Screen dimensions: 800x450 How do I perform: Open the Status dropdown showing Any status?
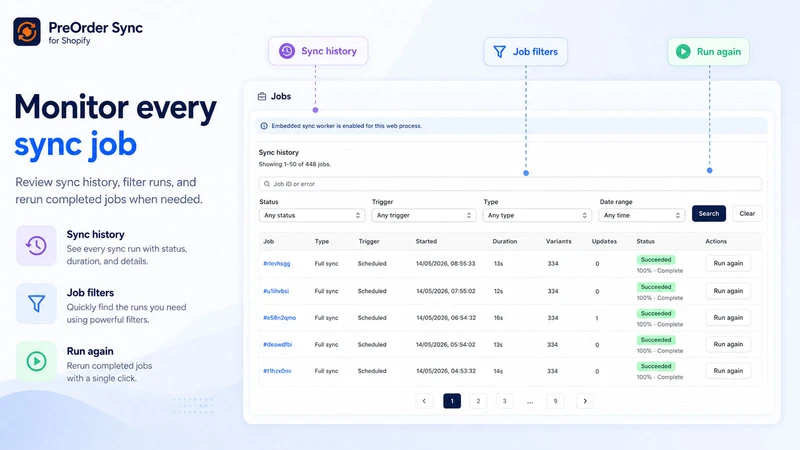coord(312,215)
